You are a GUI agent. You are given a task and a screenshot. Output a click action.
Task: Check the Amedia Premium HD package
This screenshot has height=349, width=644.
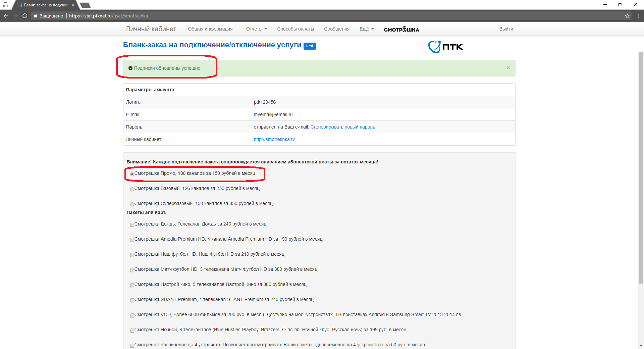tap(132, 240)
